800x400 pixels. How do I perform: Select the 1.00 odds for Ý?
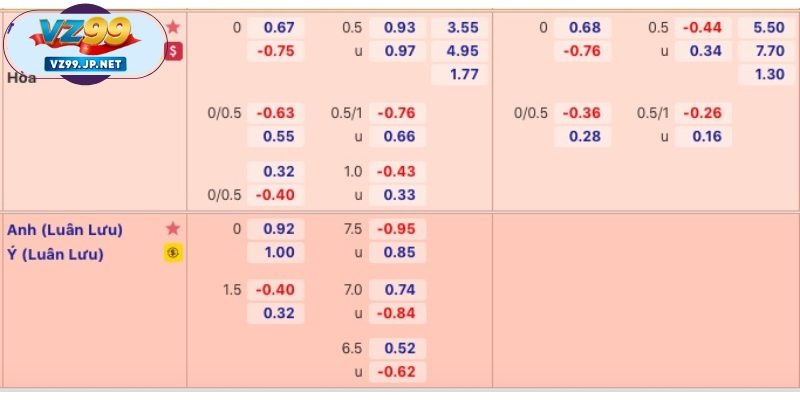click(x=279, y=253)
